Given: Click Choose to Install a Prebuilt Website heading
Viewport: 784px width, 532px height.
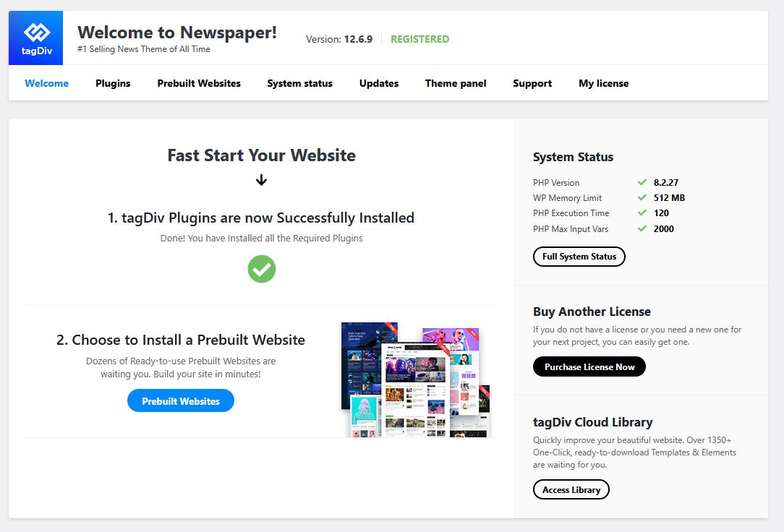Looking at the screenshot, I should [181, 340].
